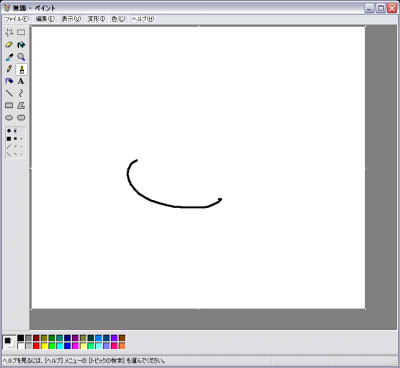Open the 表示 (View) menu
The width and height of the screenshot is (400, 368).
(x=71, y=19)
